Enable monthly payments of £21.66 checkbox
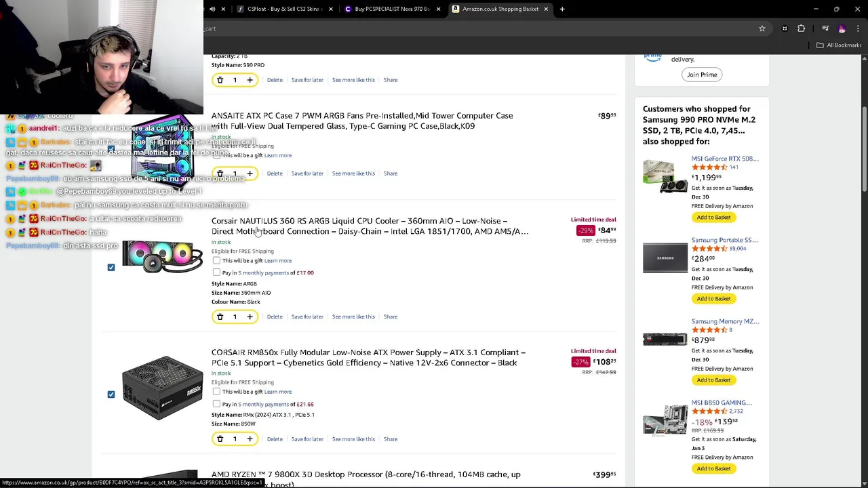This screenshot has height=488, width=868. pyautogui.click(x=216, y=404)
